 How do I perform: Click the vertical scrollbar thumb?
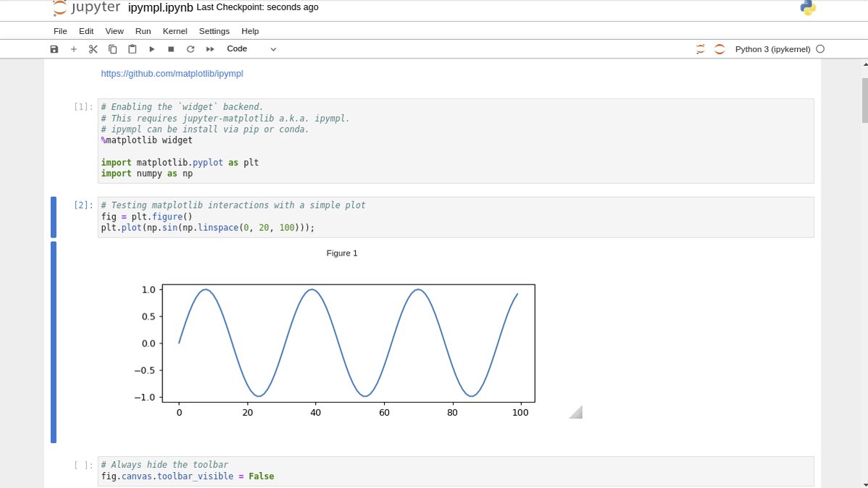[x=864, y=100]
